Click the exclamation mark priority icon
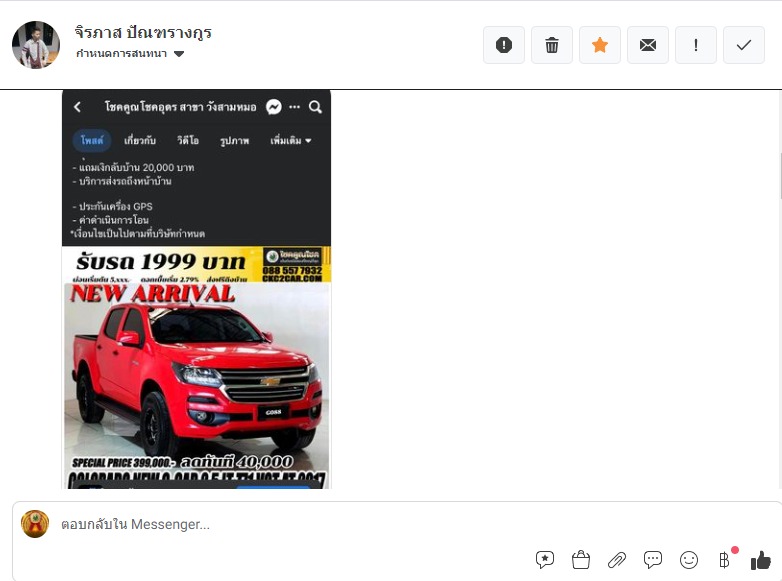This screenshot has height=581, width=782. [x=696, y=45]
